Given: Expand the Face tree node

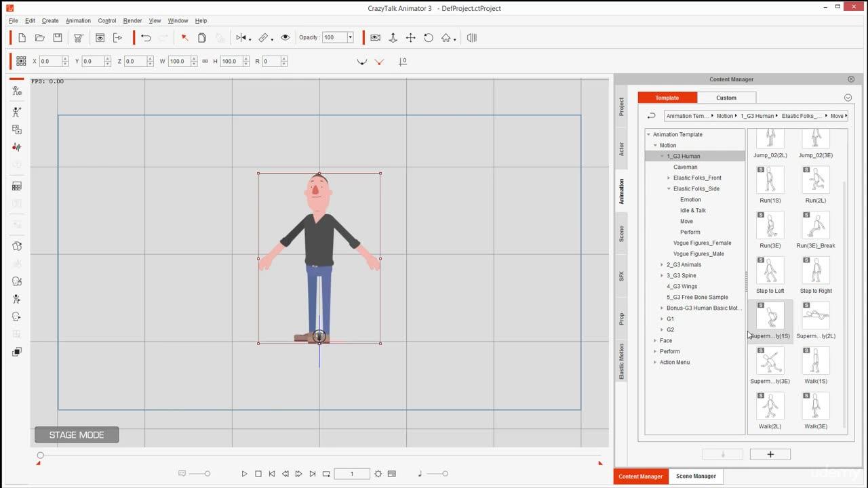Looking at the screenshot, I should (x=655, y=340).
